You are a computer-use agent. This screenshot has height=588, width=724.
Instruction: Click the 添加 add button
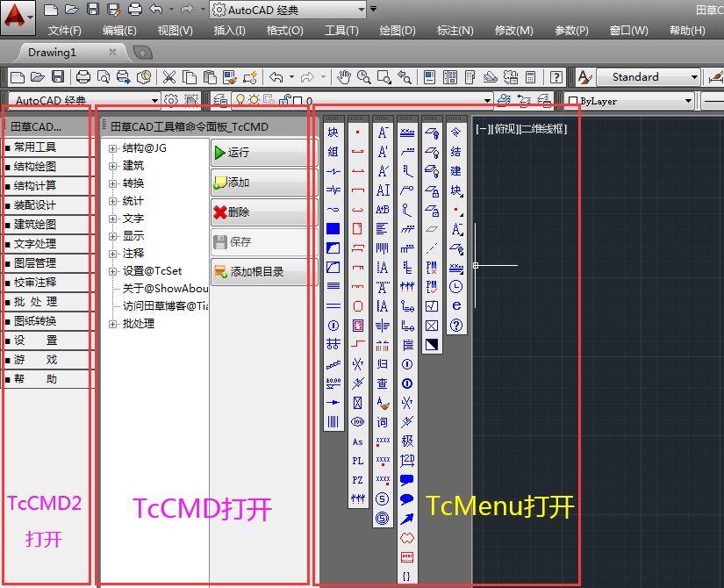click(264, 182)
